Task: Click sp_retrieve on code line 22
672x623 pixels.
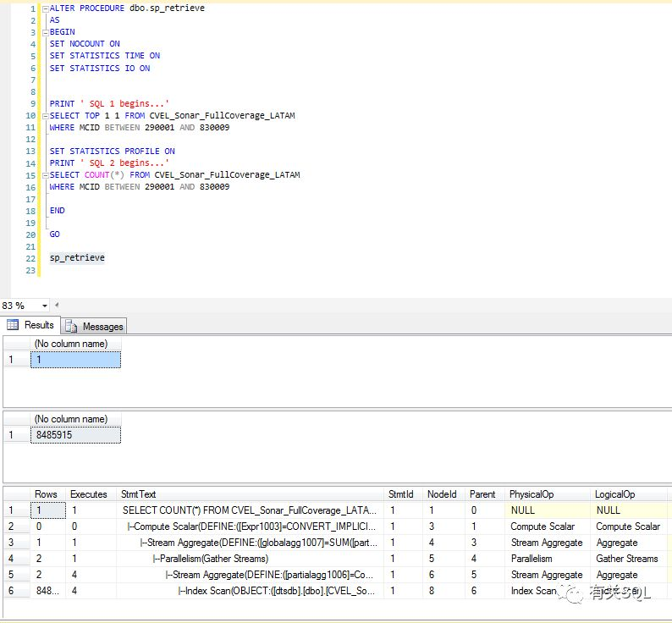Action: (77, 257)
